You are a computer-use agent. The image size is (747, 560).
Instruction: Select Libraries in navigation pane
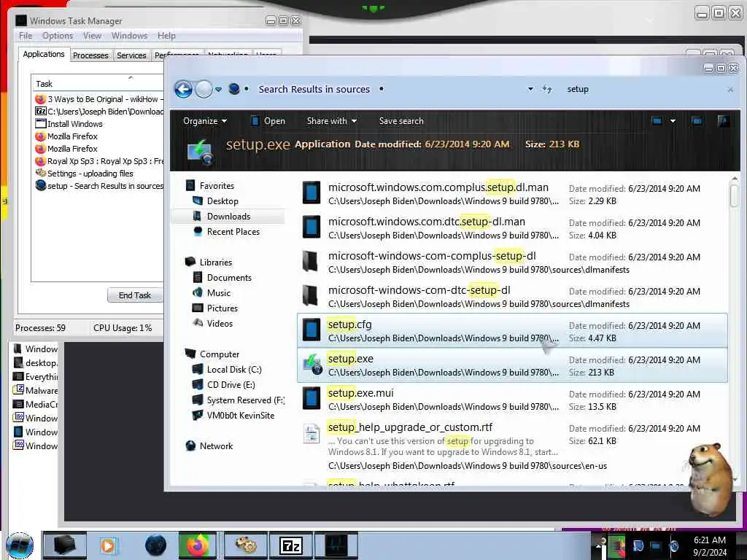(215, 262)
